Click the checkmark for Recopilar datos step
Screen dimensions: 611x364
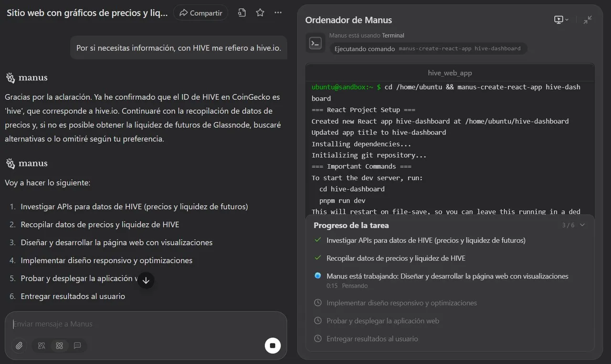coord(318,258)
